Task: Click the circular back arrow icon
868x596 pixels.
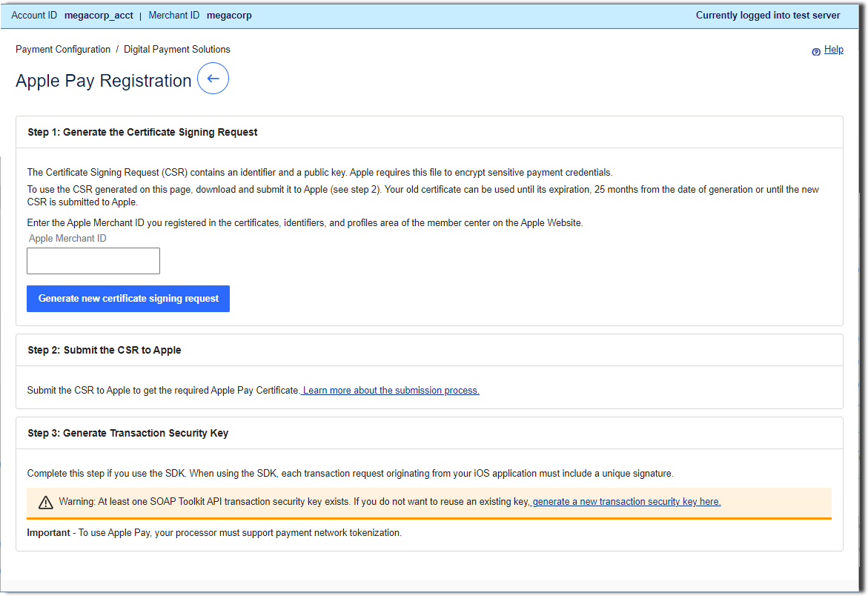Action: click(213, 78)
